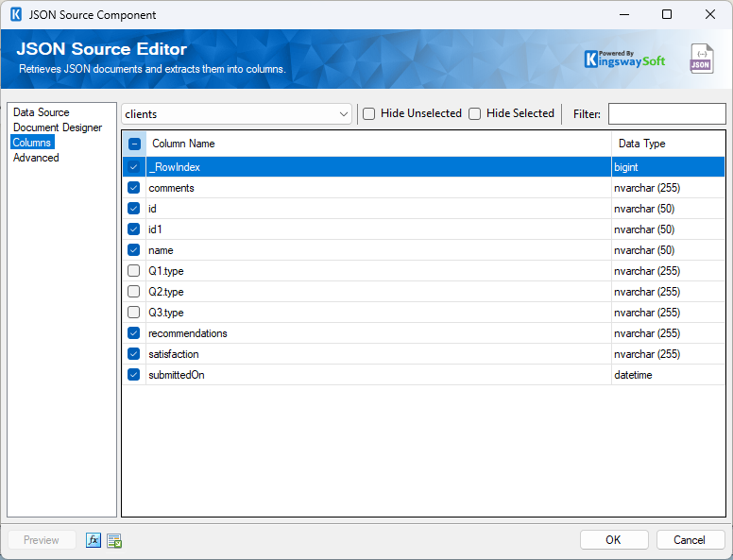Viewport: 733px width, 560px height.
Task: Select the Q1.type column name
Action: point(166,271)
